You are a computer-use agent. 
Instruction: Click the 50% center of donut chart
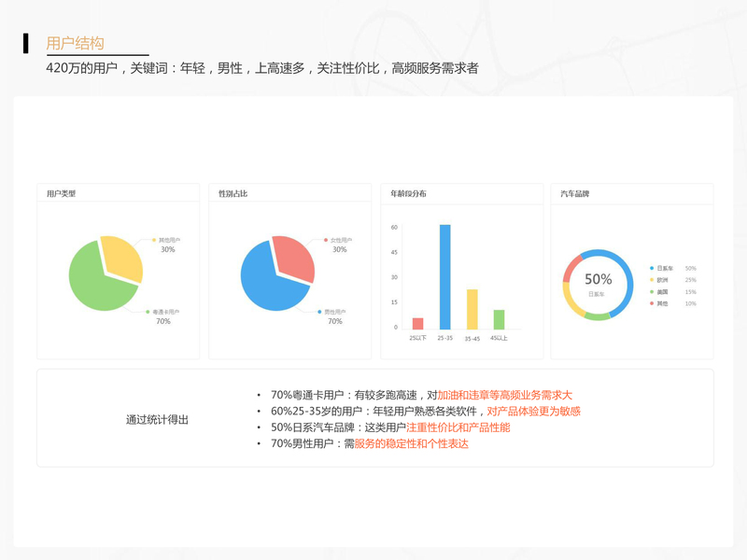tap(599, 279)
